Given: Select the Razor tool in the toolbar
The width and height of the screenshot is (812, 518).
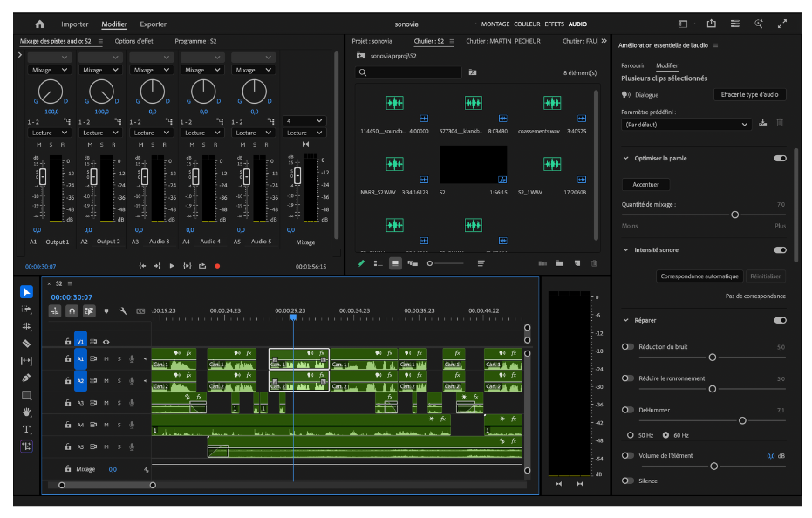Looking at the screenshot, I should [26, 344].
